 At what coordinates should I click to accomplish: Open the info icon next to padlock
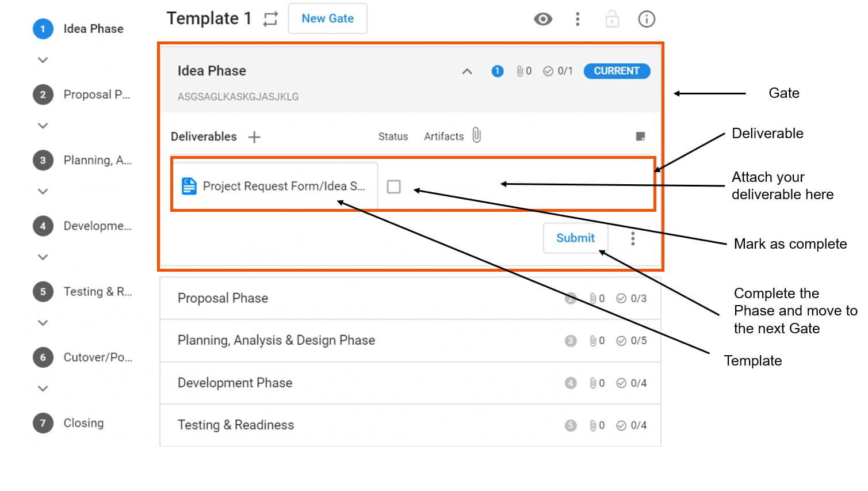pos(646,19)
